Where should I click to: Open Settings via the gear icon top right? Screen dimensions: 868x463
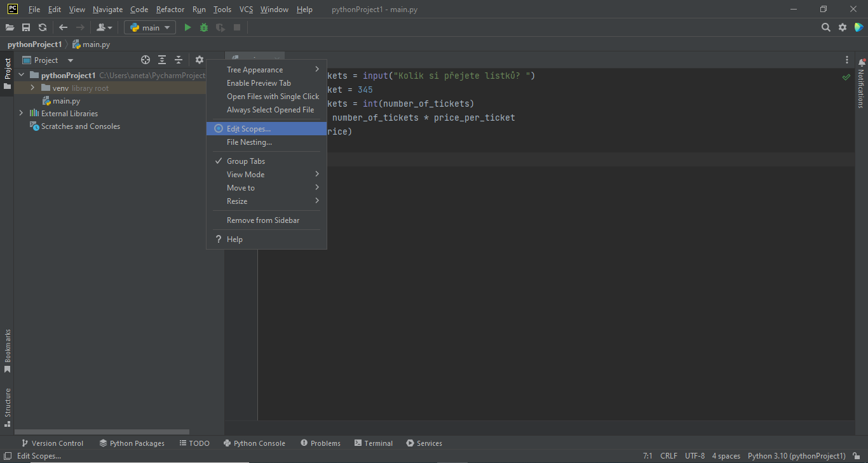[843, 27]
